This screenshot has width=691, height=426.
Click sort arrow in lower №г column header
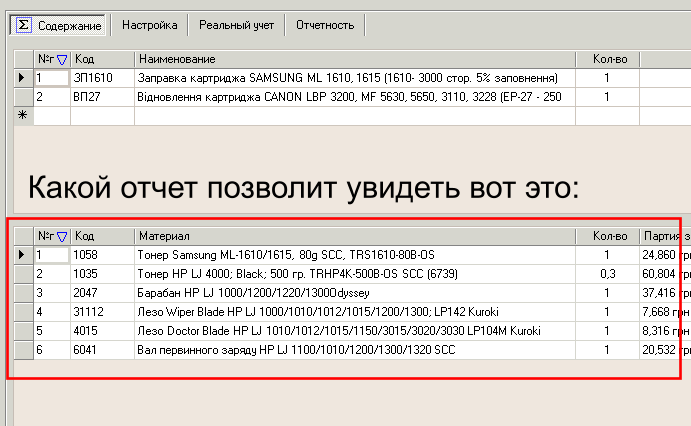pos(62,236)
